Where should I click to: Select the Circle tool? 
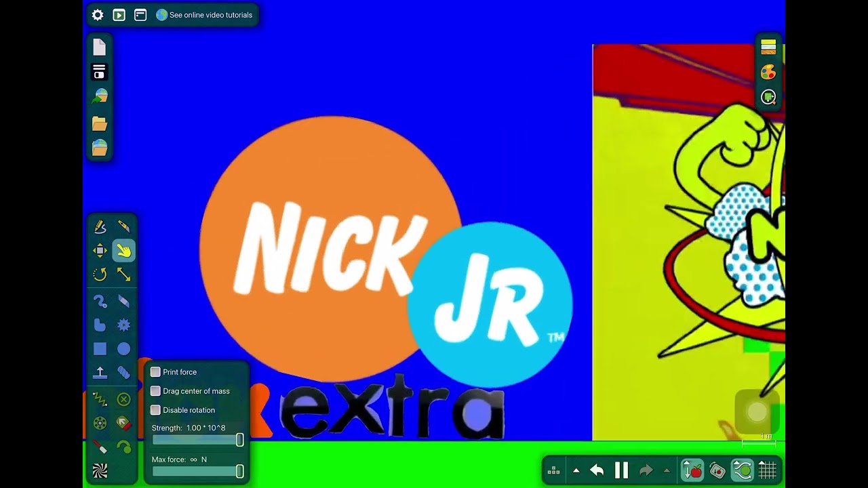click(x=123, y=349)
